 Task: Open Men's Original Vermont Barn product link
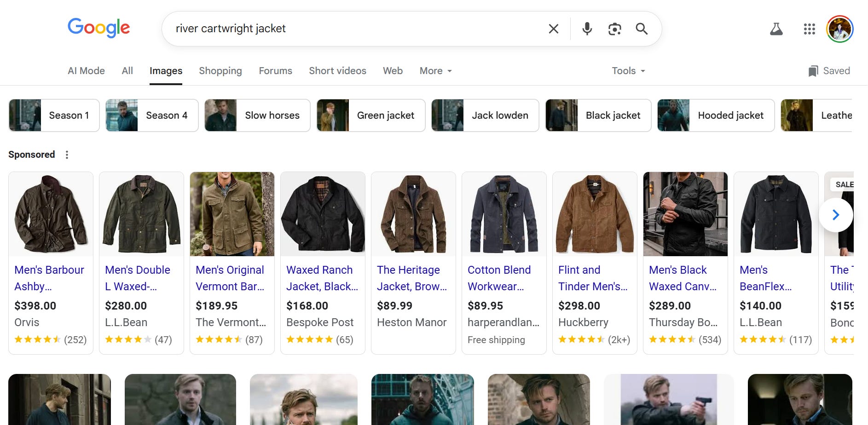coord(230,278)
